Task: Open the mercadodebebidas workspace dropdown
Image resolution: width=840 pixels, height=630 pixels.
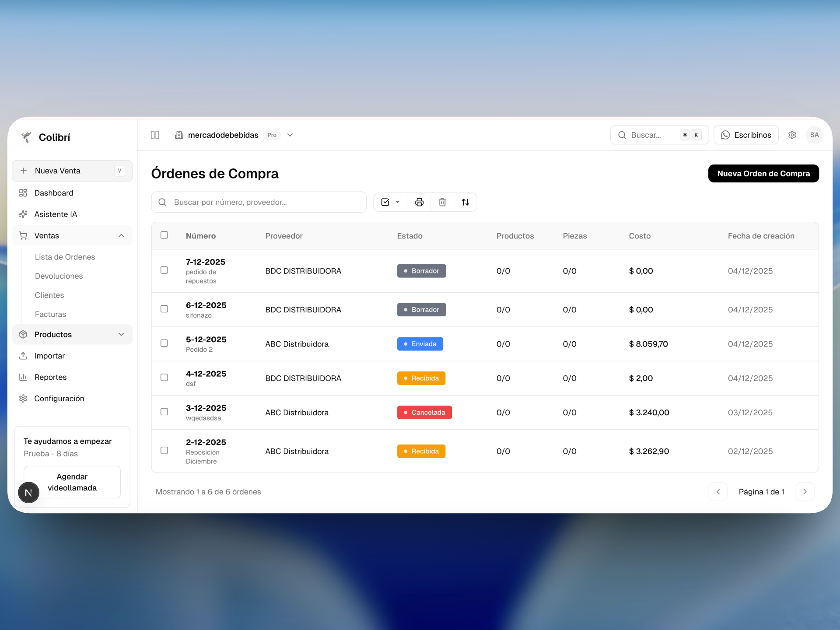Action: [290, 135]
